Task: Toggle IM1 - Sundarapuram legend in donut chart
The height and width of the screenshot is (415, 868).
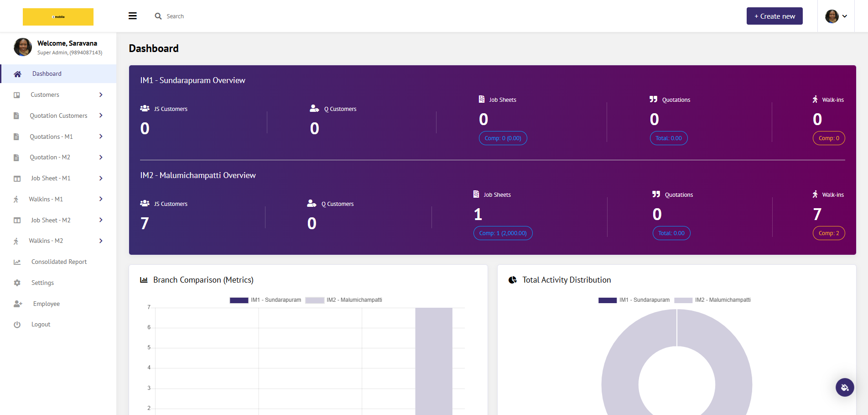Action: 634,300
